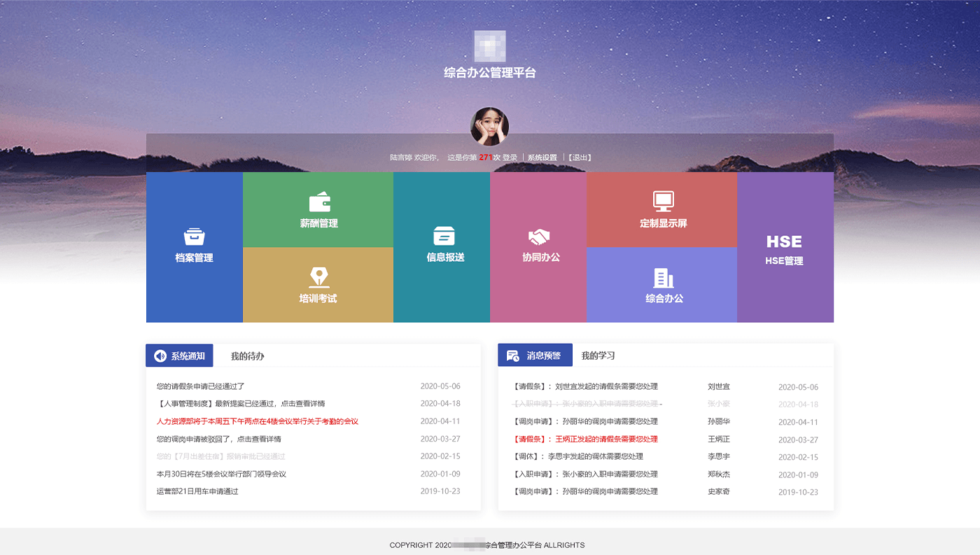Click the 综合办公 building icon
980x555 pixels.
pos(663,278)
